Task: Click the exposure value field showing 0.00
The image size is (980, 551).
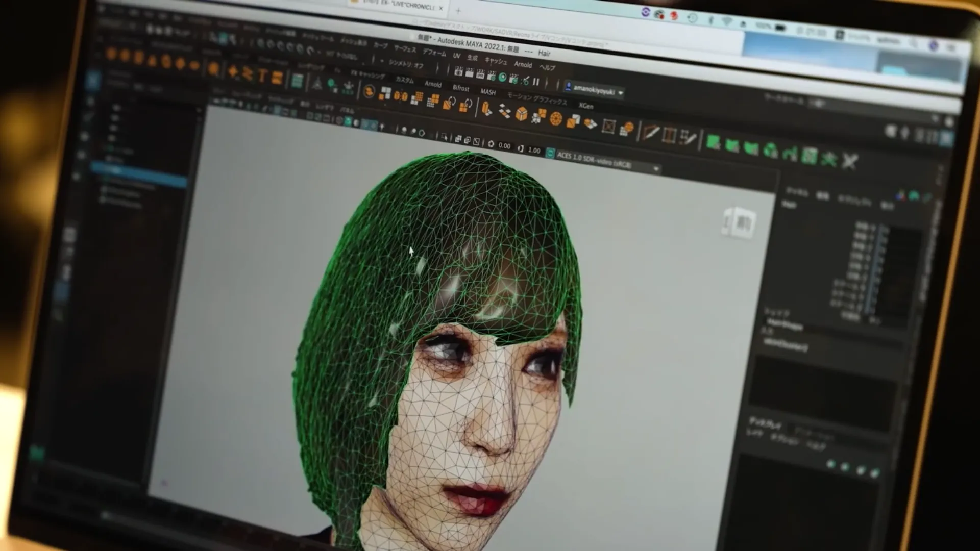Action: [x=504, y=146]
